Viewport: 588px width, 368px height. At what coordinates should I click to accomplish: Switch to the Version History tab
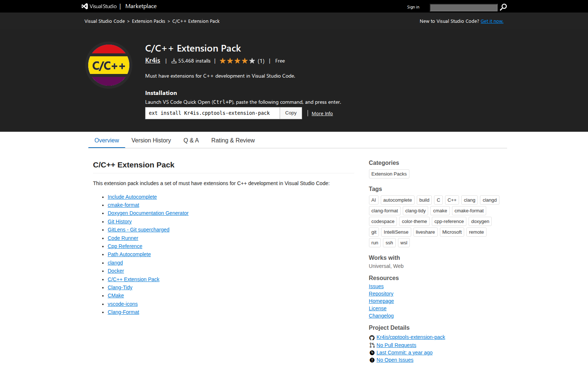click(151, 140)
